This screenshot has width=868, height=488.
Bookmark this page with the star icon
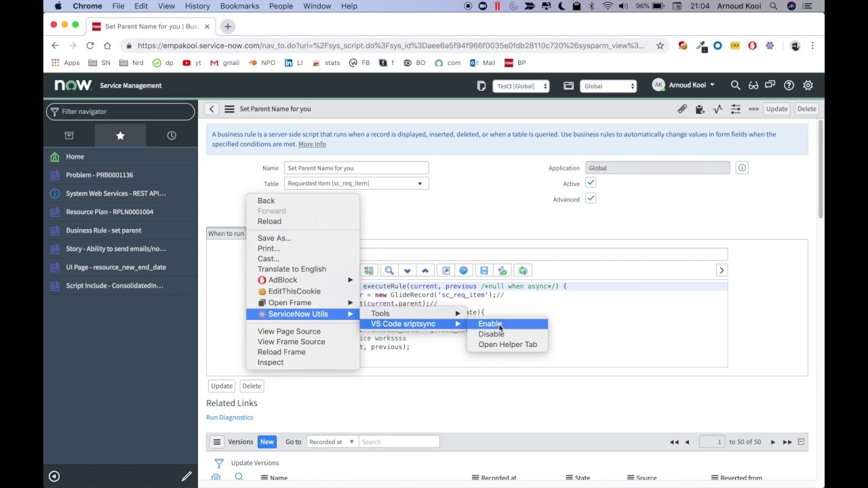(x=660, y=45)
